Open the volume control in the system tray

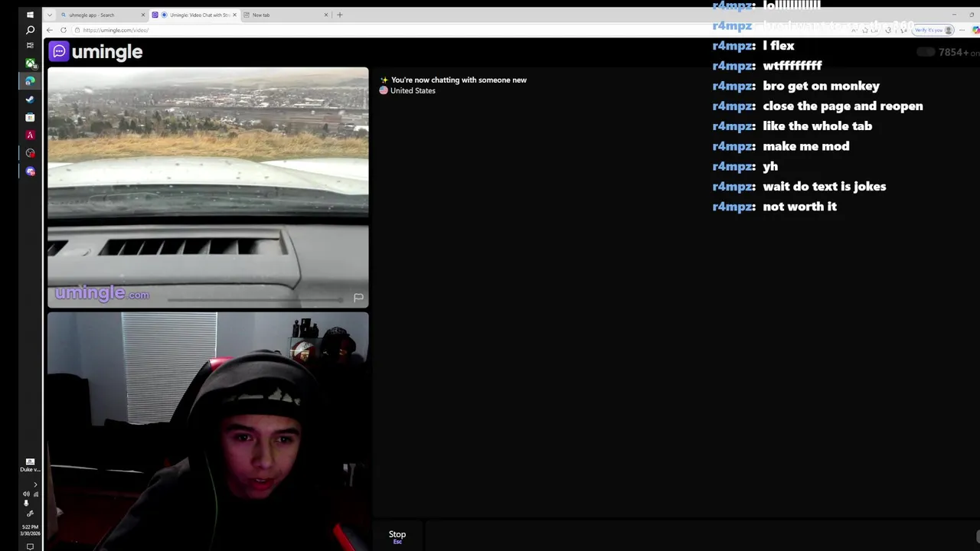click(26, 494)
